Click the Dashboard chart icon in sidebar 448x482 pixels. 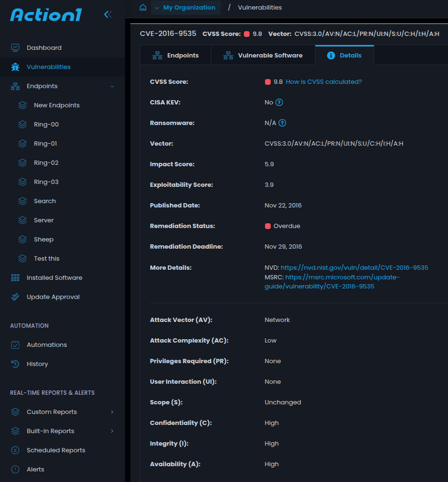pyautogui.click(x=15, y=48)
